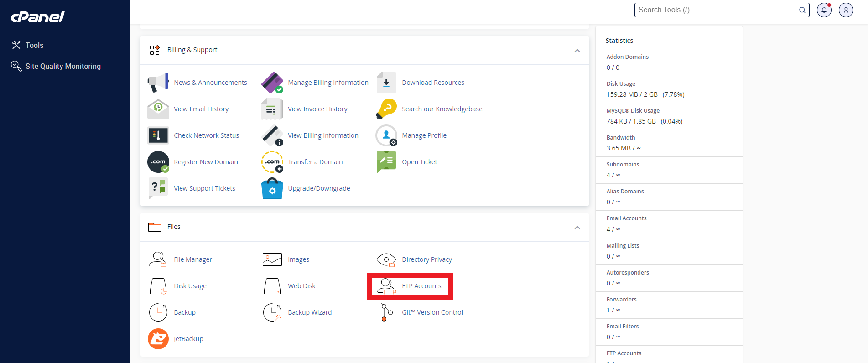Focus the Search Tools input field

point(716,10)
